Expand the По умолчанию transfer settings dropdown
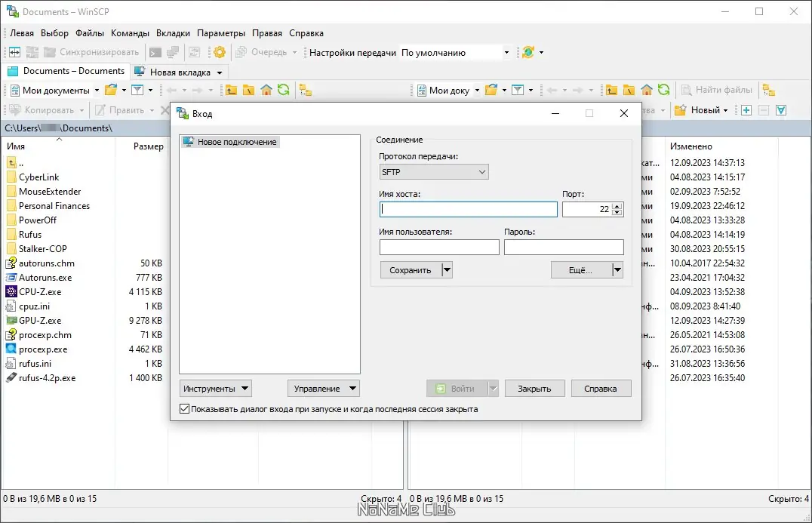Screen dimensions: 812x523 (x=505, y=52)
